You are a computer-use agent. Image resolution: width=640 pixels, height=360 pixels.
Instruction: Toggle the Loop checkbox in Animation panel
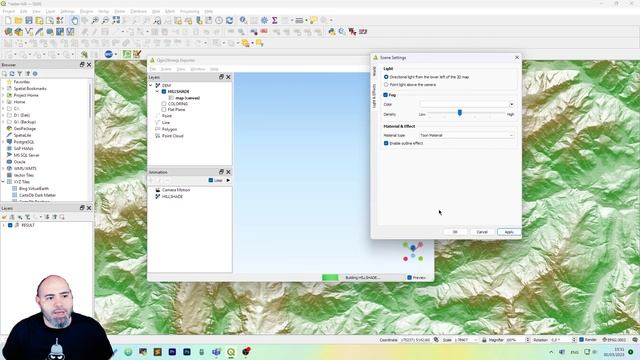(211, 180)
